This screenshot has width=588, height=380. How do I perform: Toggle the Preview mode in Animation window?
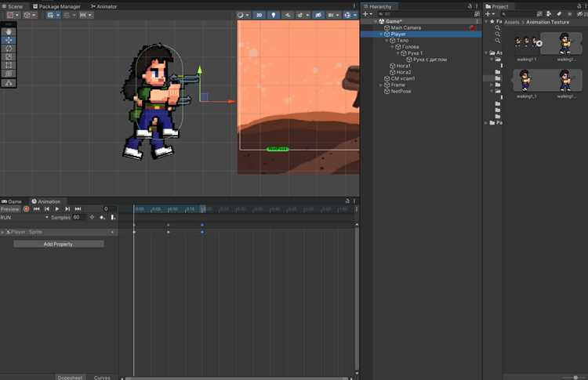coord(10,209)
